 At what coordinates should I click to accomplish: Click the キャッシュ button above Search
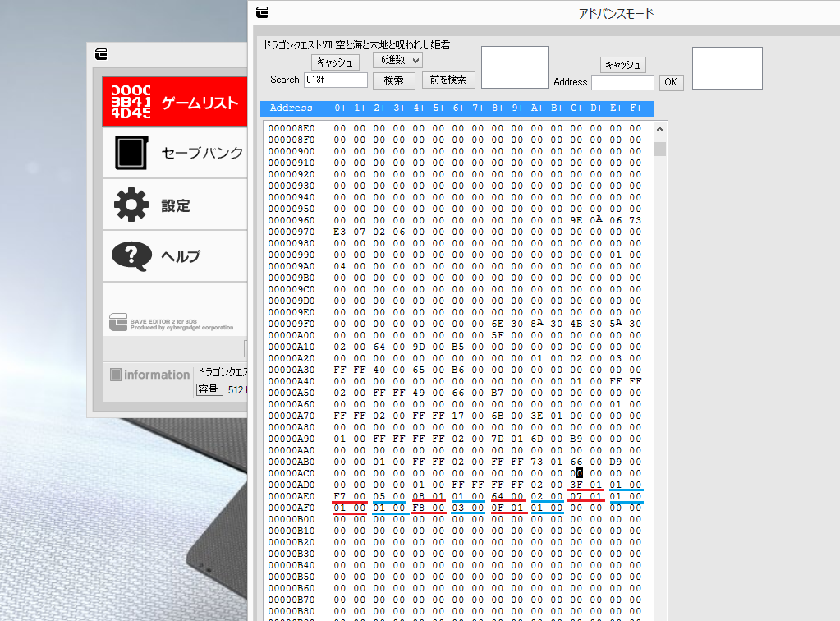click(335, 62)
